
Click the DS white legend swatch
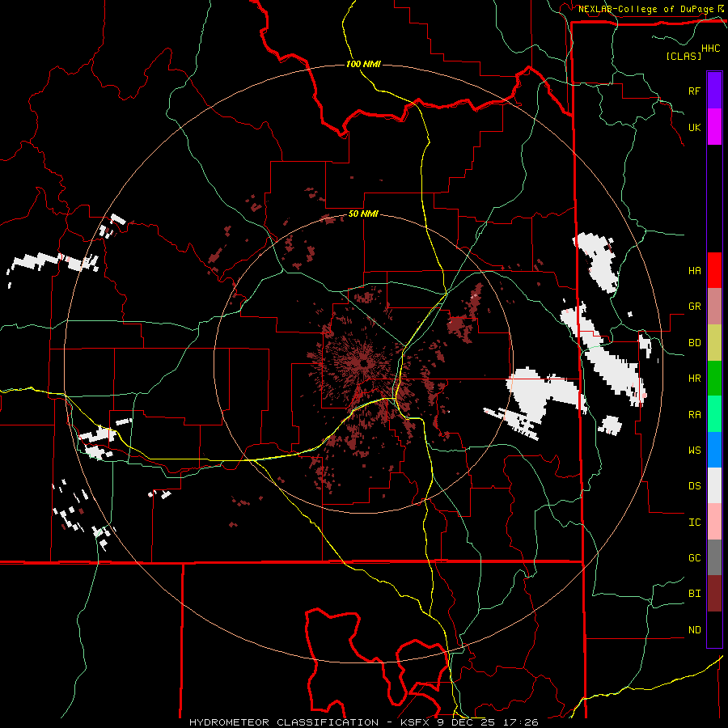tap(714, 485)
